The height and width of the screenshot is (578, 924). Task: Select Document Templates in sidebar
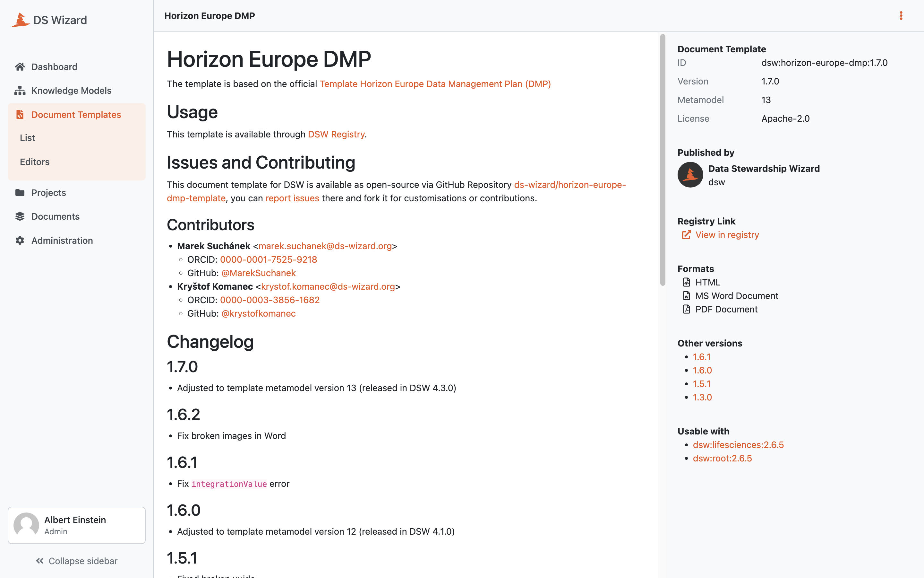pyautogui.click(x=77, y=115)
